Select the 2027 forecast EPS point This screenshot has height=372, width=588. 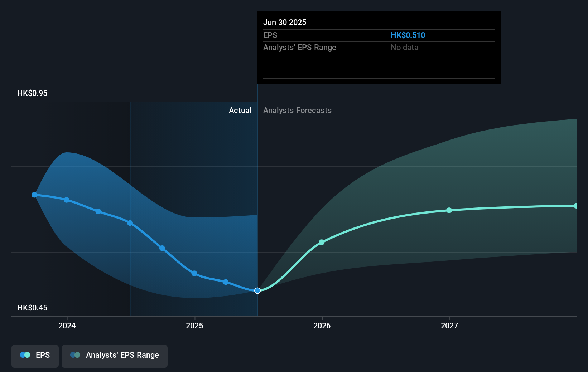449,210
